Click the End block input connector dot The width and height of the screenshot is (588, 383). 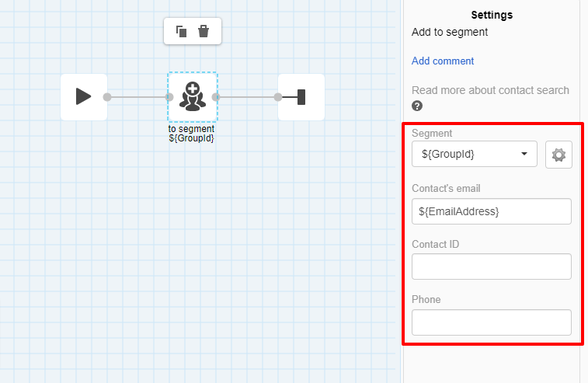pyautogui.click(x=278, y=97)
